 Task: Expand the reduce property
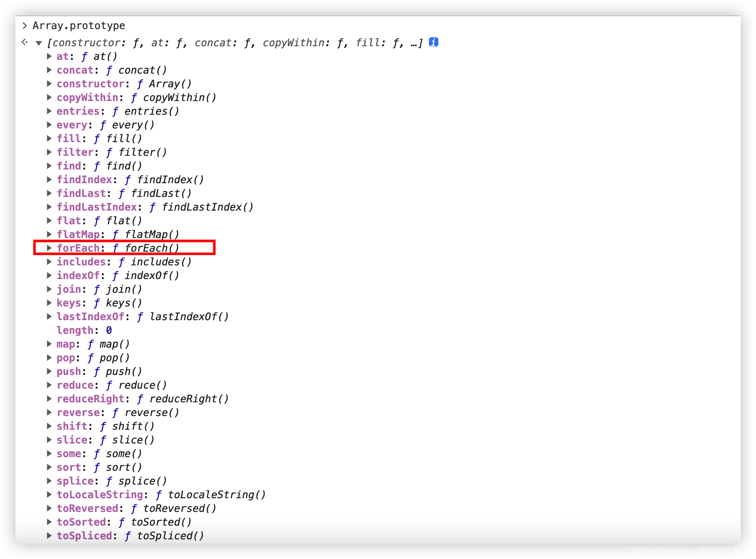point(49,385)
